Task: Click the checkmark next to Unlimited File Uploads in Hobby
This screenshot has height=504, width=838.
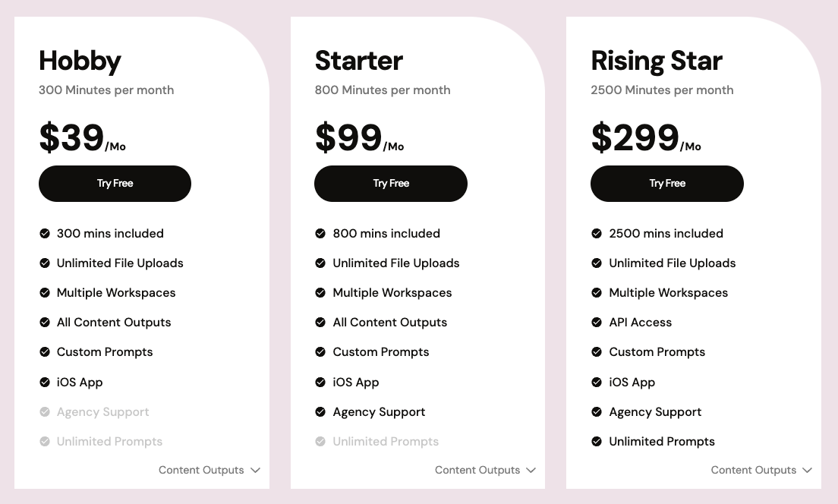Action: click(45, 263)
